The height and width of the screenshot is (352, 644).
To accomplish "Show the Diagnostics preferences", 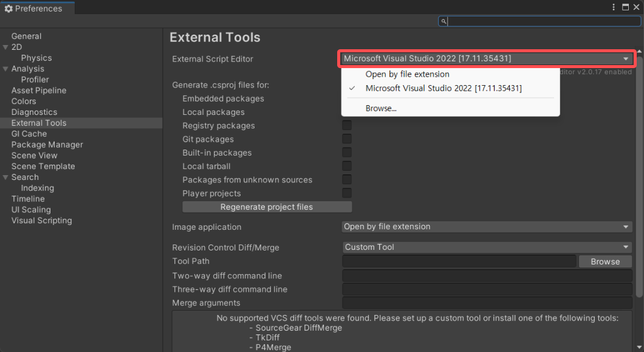I will click(34, 112).
